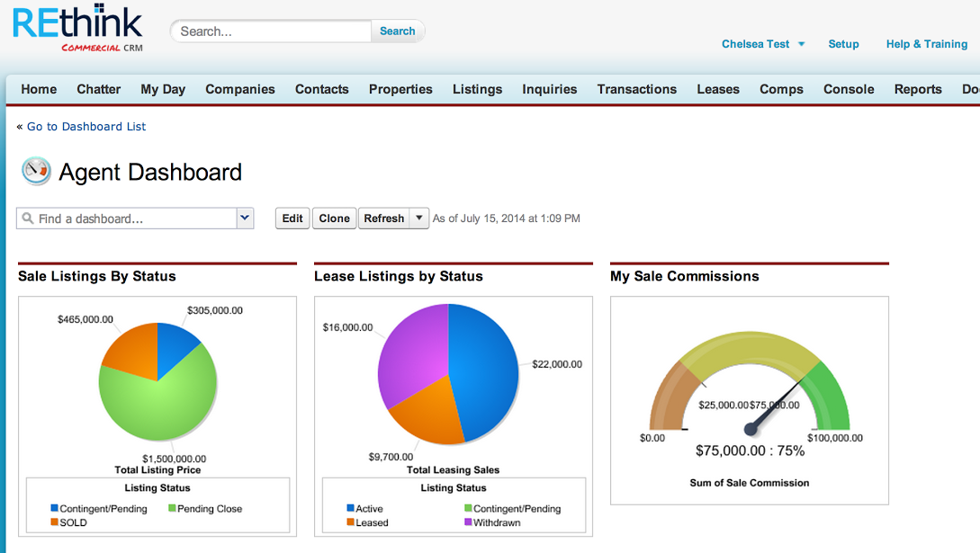980x553 pixels.
Task: Click the orange SOLD legend marker
Action: click(55, 522)
